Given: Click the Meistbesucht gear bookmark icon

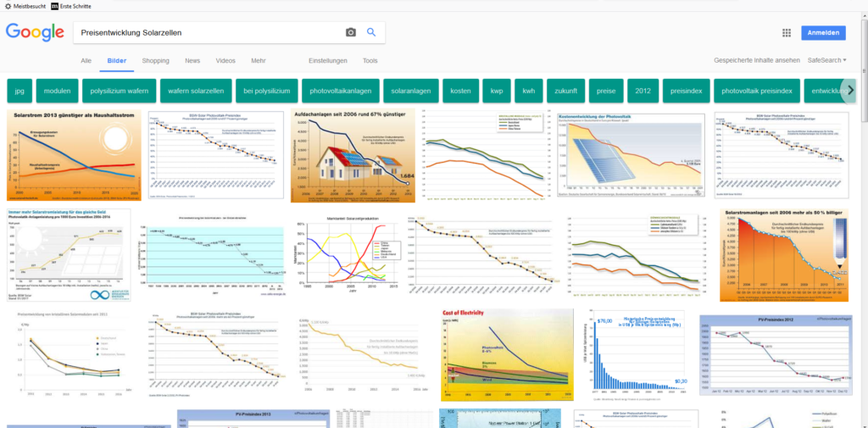Looking at the screenshot, I should (8, 6).
